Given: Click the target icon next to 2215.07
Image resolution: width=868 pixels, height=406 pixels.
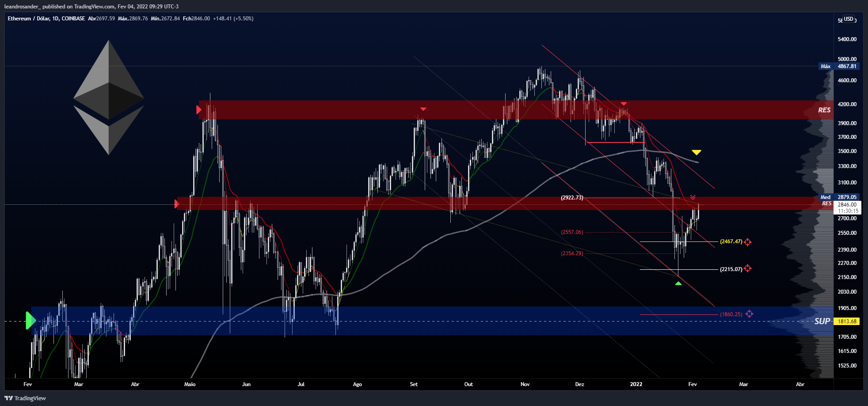Looking at the screenshot, I should 747,268.
